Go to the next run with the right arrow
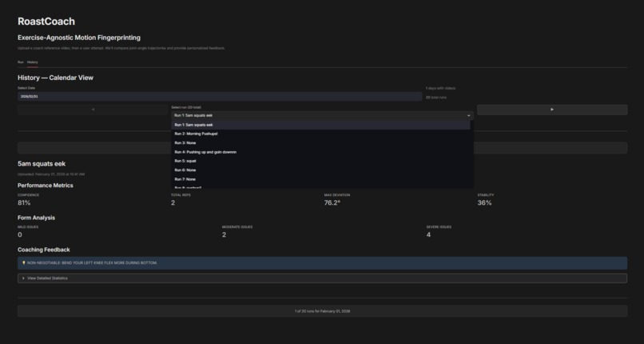 (x=552, y=110)
